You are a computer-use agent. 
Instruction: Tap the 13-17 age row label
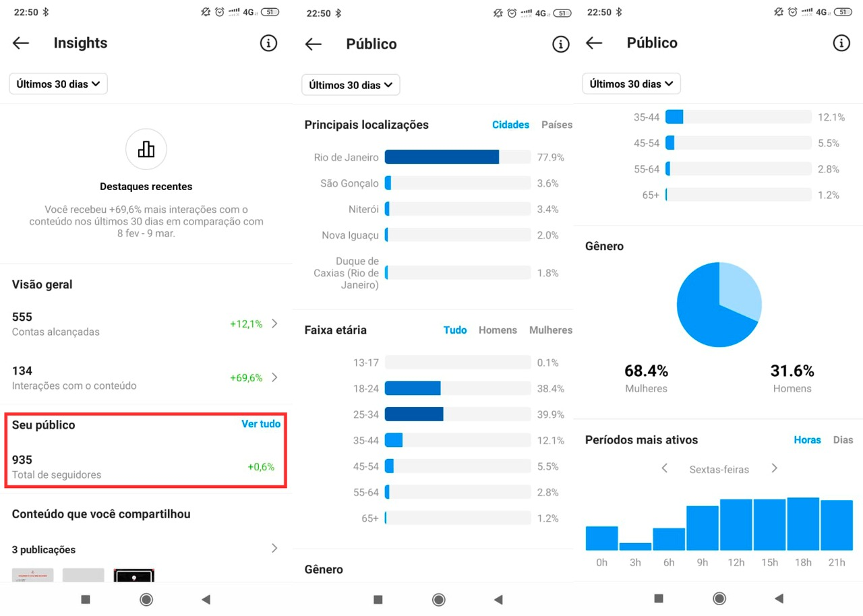click(x=366, y=363)
